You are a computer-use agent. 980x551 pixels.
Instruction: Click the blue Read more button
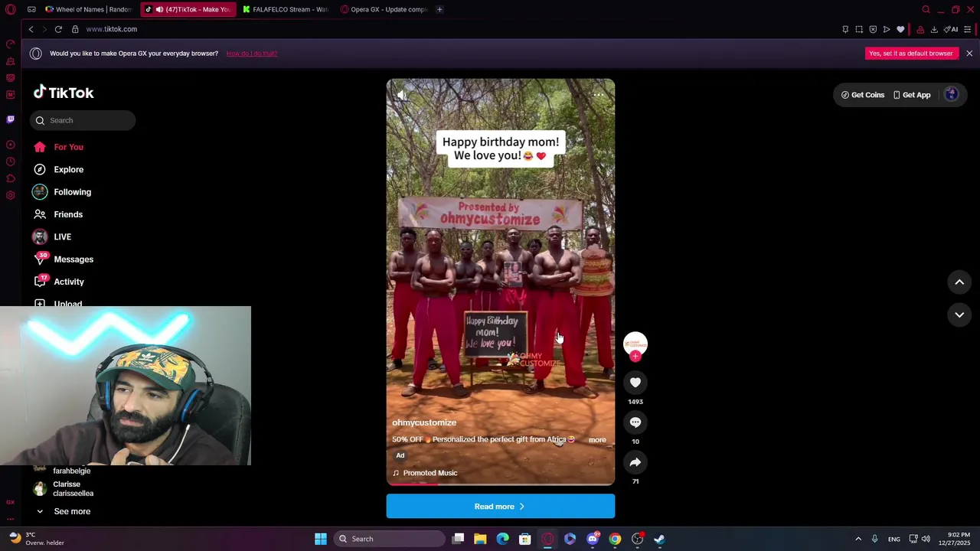501,507
